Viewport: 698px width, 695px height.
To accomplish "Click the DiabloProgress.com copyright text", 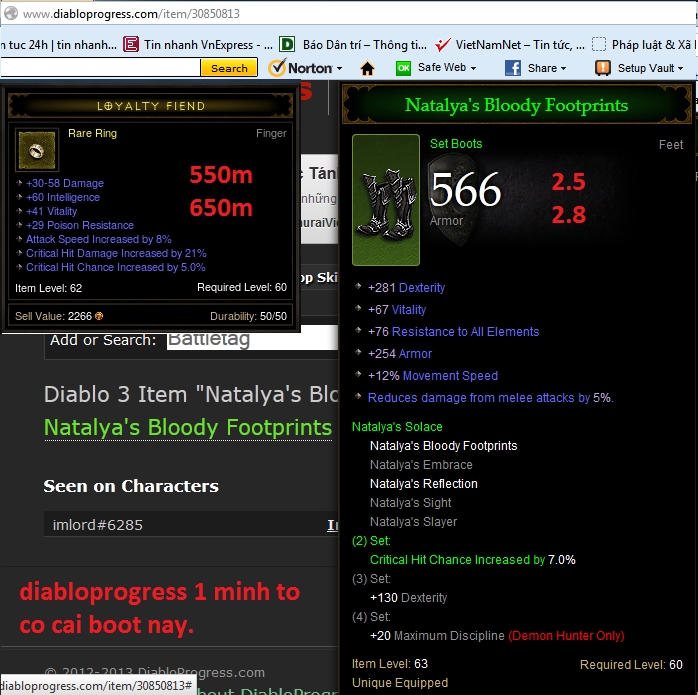I will click(x=155, y=672).
